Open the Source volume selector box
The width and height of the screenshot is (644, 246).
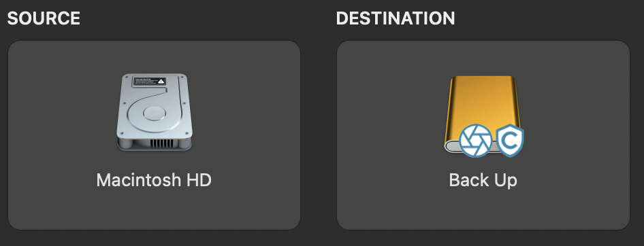[x=155, y=135]
